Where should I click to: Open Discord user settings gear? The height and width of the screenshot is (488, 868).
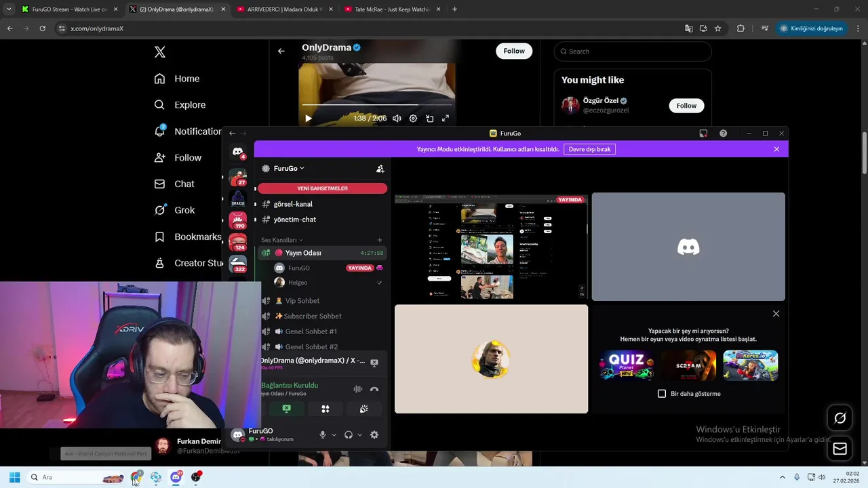click(374, 435)
